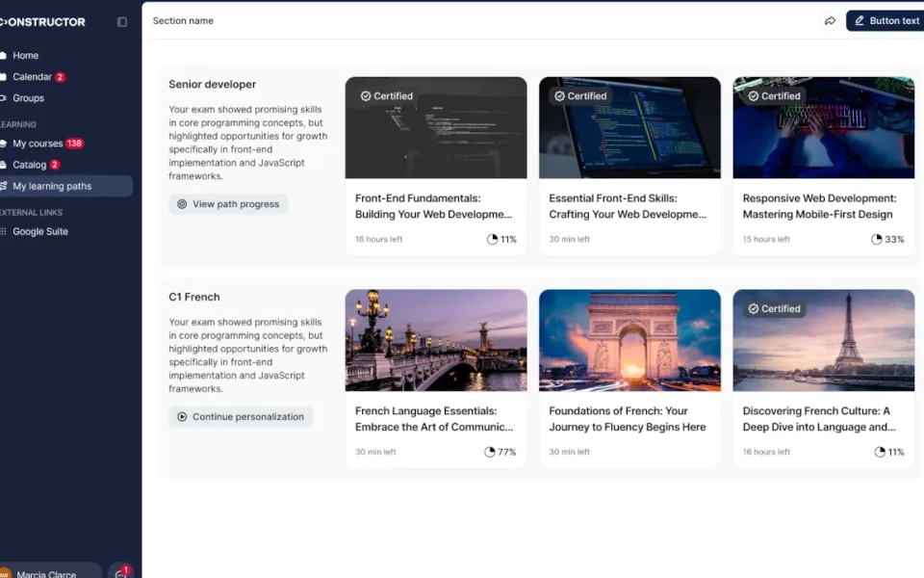Click View path progress button

pyautogui.click(x=228, y=204)
